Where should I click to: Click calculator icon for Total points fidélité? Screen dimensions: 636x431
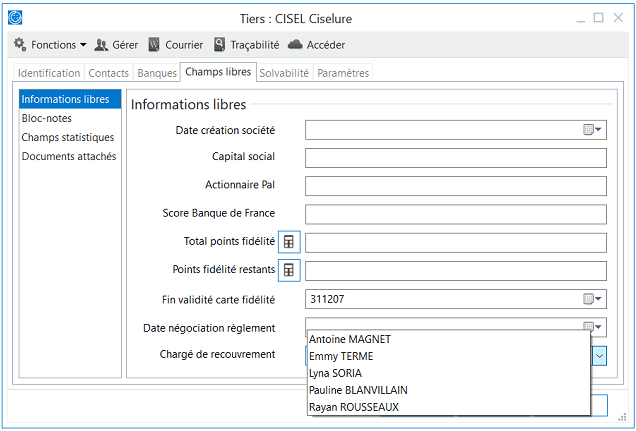pos(289,242)
